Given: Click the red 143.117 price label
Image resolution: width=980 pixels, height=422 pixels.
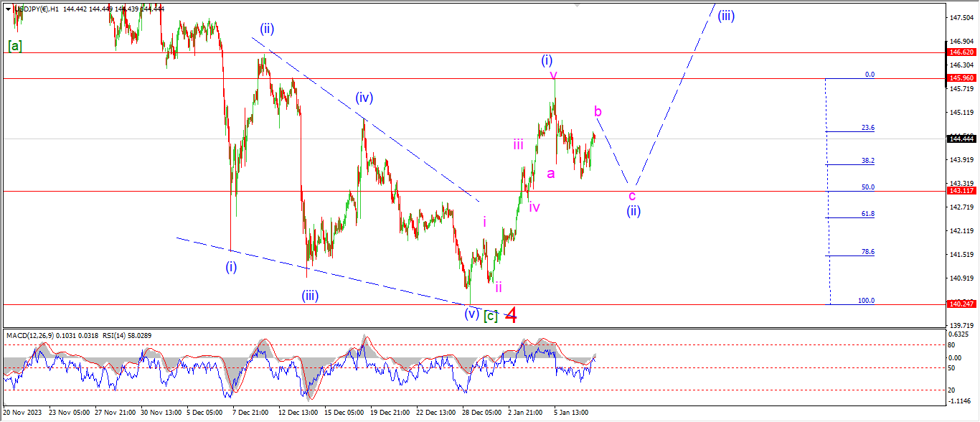Looking at the screenshot, I should (960, 191).
